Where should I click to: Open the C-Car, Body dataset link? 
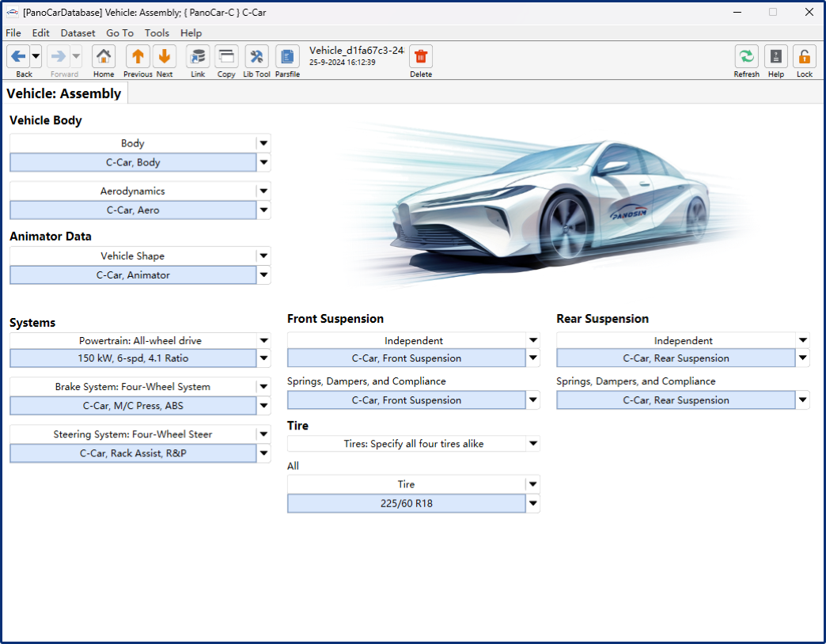(133, 162)
